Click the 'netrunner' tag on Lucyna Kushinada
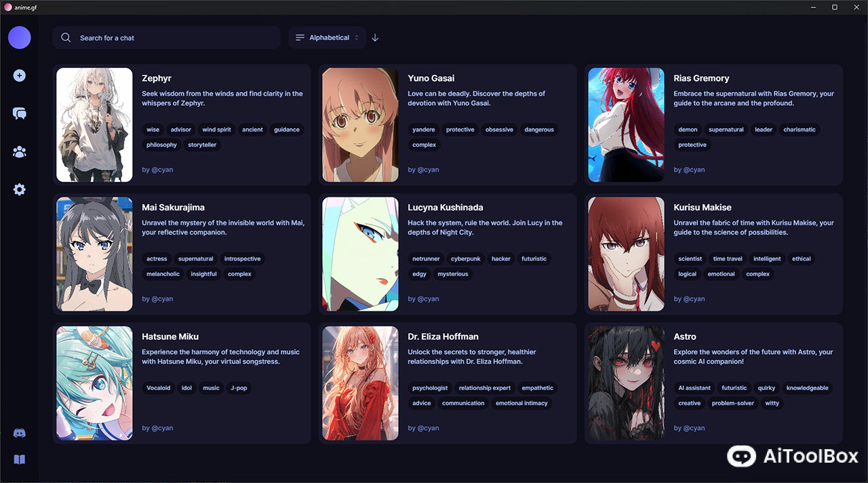 click(x=426, y=258)
